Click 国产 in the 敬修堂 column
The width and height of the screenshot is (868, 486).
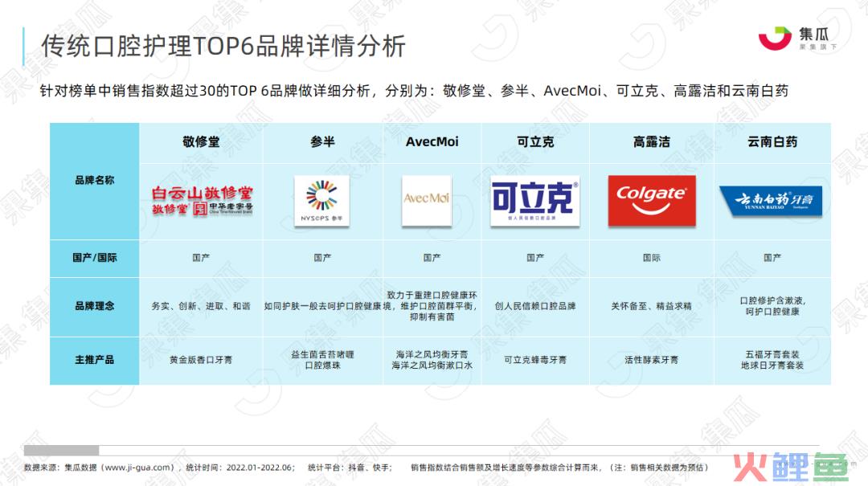[201, 257]
